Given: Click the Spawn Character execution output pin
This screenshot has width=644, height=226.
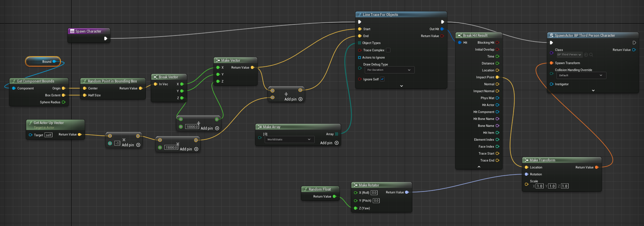Looking at the screenshot, I should pos(106,38).
